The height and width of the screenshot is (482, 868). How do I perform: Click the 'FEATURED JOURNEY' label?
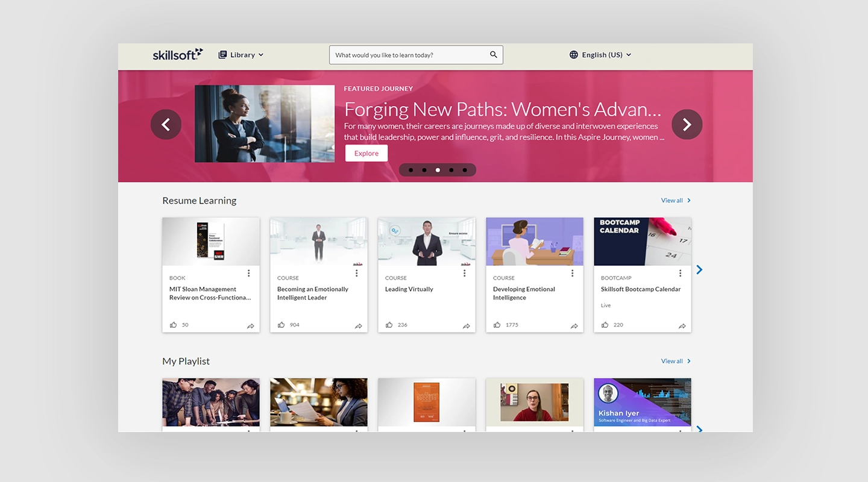pos(379,89)
